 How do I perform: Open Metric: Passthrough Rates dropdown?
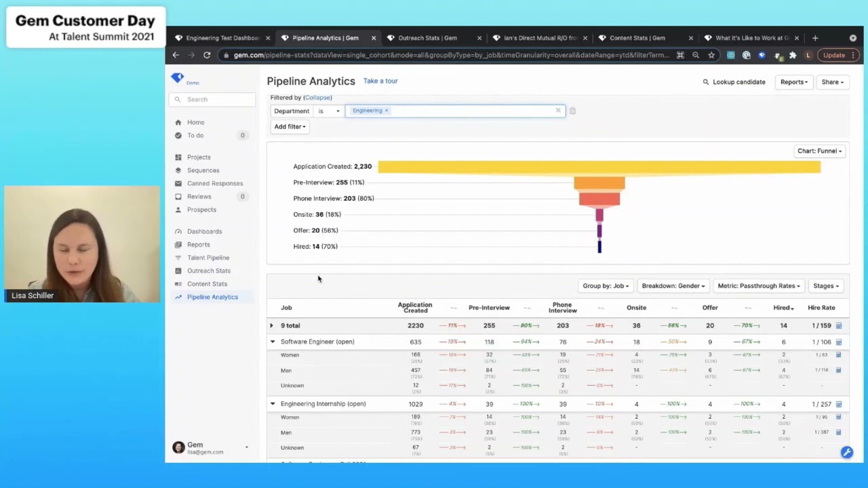(759, 286)
